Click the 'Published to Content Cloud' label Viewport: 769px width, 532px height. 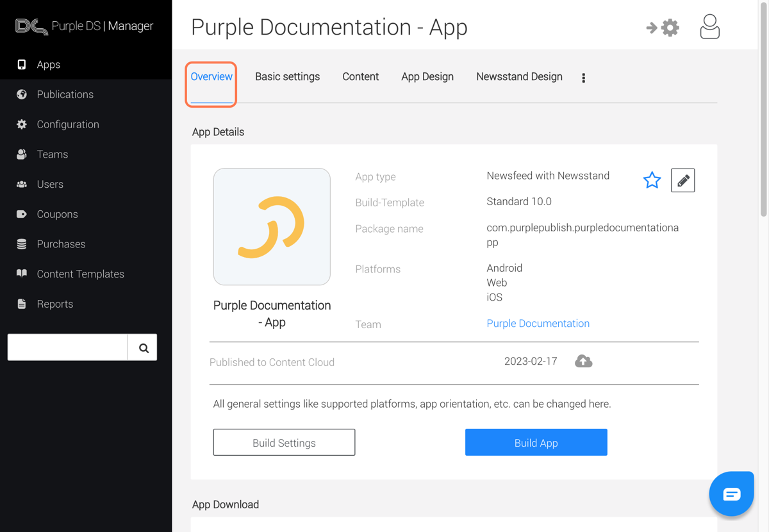click(272, 362)
